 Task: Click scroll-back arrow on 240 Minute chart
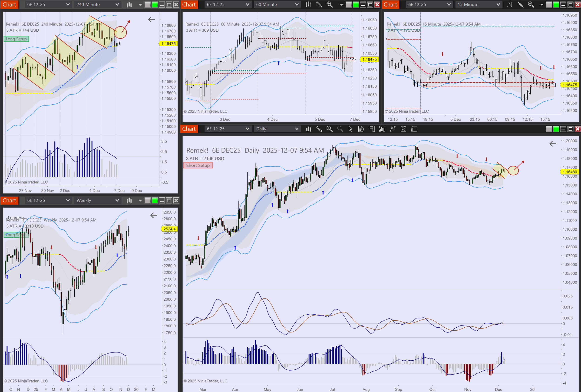[152, 19]
